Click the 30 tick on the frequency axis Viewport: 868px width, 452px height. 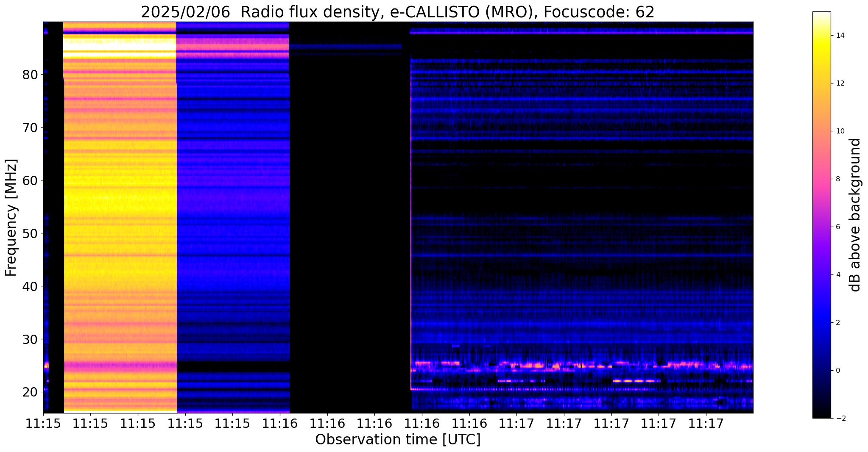coord(31,339)
